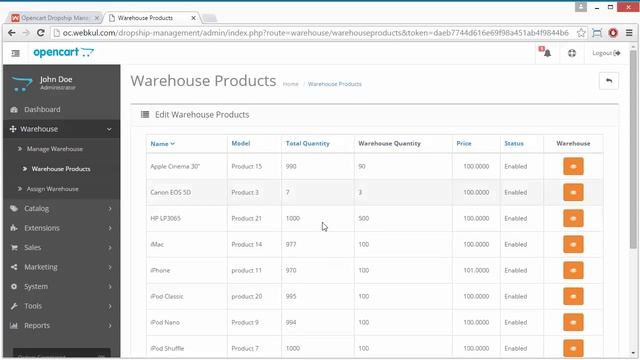Viewport: 640px width, 360px height.
Task: Select Warehouse Products submenu item
Action: click(x=61, y=169)
